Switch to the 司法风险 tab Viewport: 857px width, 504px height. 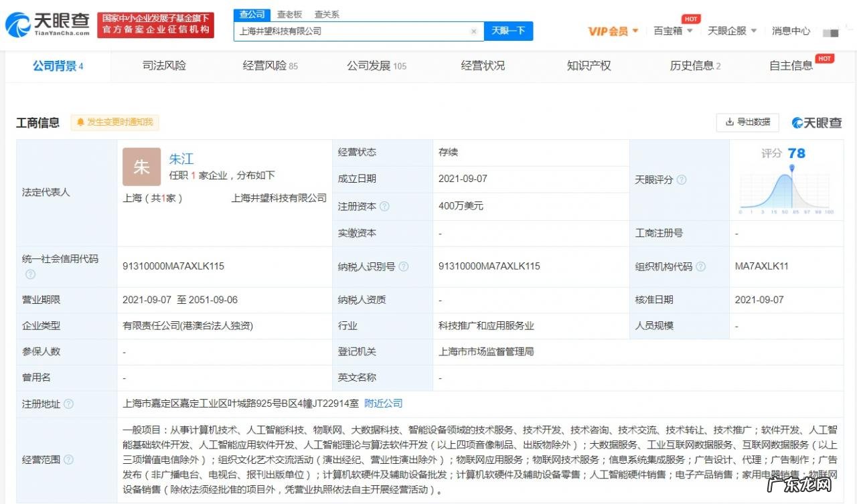click(x=165, y=66)
